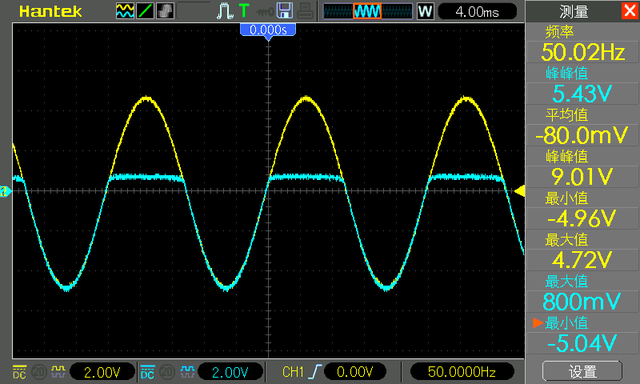This screenshot has width=640, height=384.
Task: Click the green T trigger indicator
Action: (244, 11)
